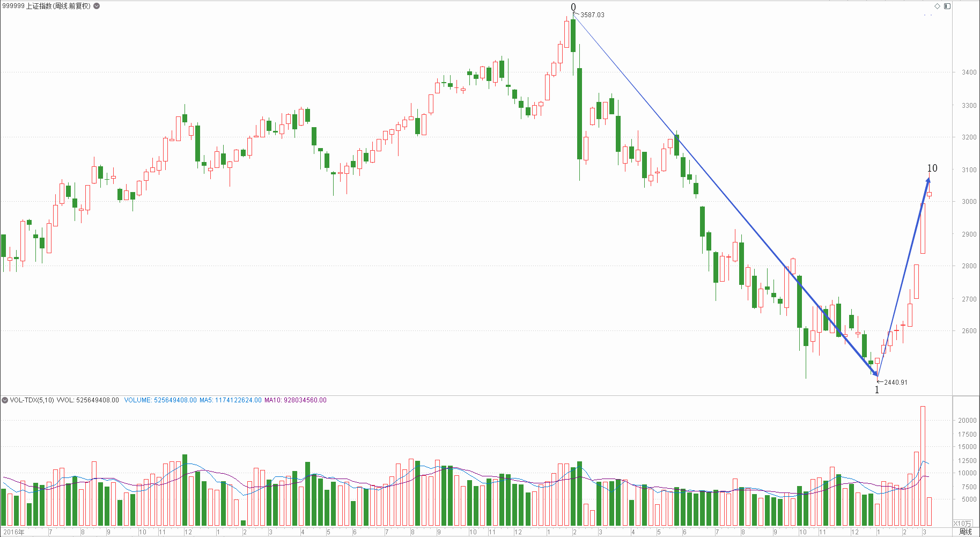The image size is (980, 537).
Task: Expand the VOL-TDX indicator dropdown arrow
Action: pos(5,400)
